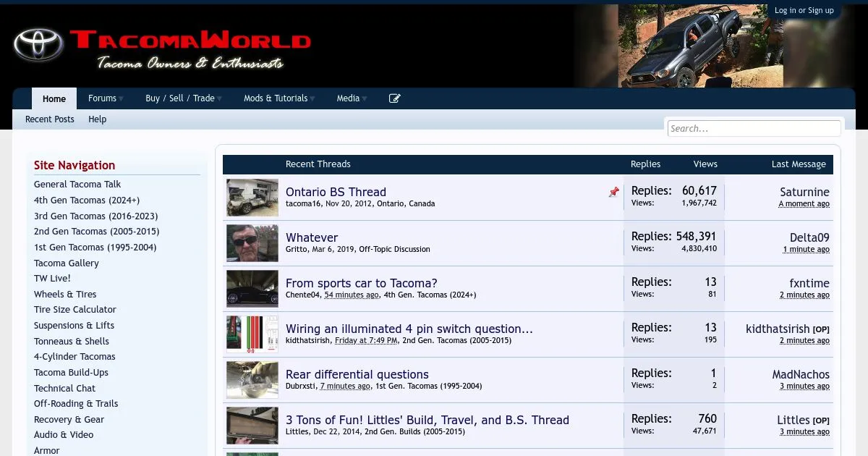Open 3 Tons of Fun! Littles' Build thread
The width and height of the screenshot is (868, 456).
tap(427, 420)
